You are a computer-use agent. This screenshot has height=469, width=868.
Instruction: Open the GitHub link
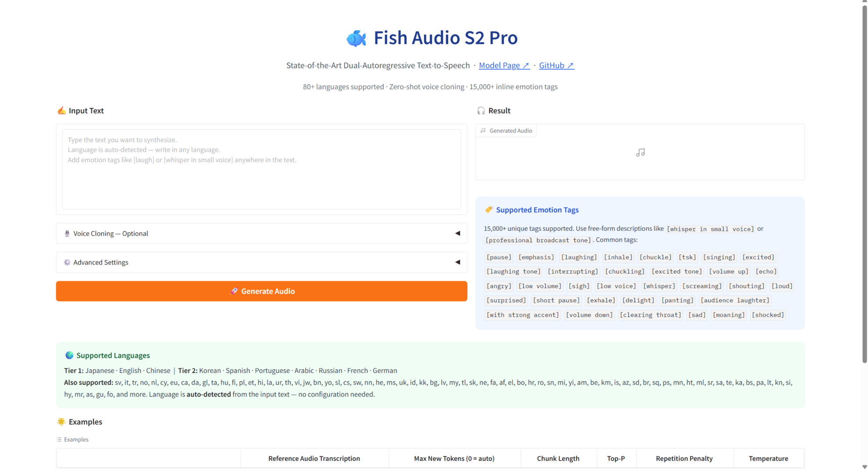(556, 65)
